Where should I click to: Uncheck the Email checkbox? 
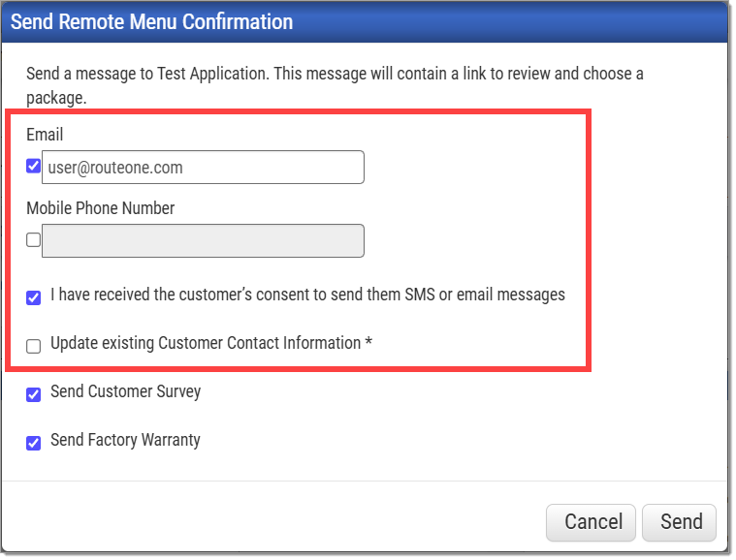(33, 166)
